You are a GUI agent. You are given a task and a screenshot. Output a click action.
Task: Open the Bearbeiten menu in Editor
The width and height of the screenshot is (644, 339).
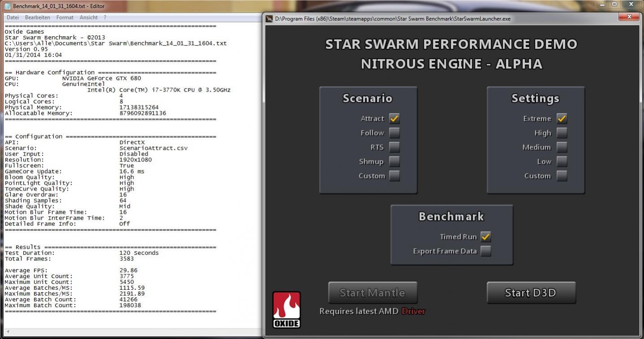38,17
